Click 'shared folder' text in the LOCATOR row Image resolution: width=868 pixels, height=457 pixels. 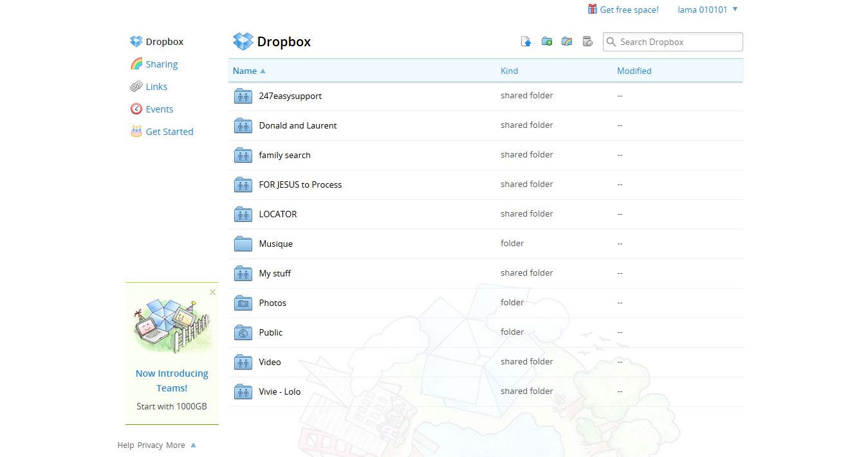click(x=527, y=213)
